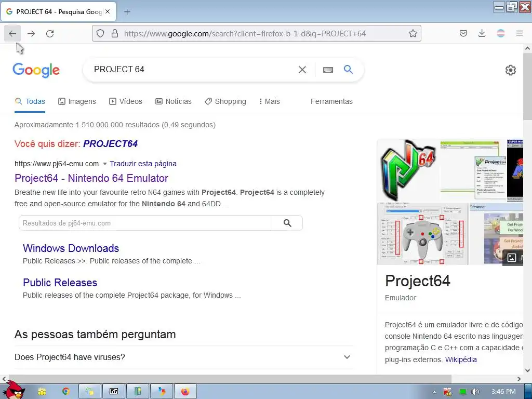Open the dropdown arrow next to pj64-emu.com
Screen dimensions: 532x399
point(105,164)
